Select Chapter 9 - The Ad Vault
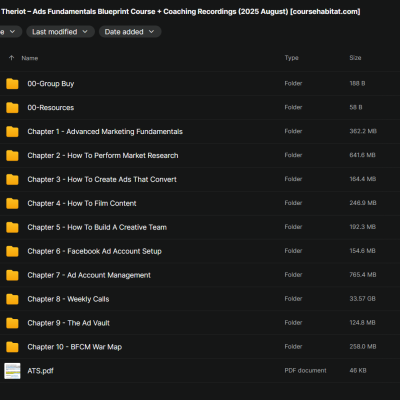This screenshot has height=400, width=400. (x=68, y=323)
